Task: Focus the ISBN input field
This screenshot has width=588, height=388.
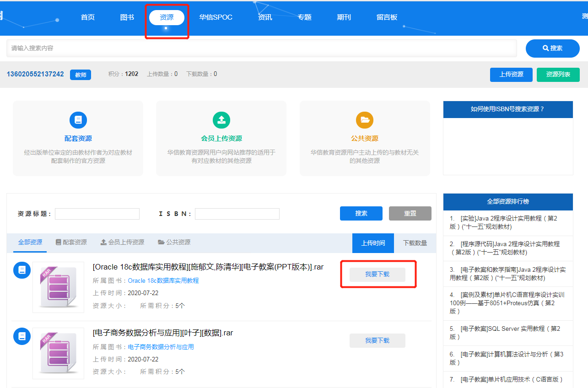Action: (237, 214)
